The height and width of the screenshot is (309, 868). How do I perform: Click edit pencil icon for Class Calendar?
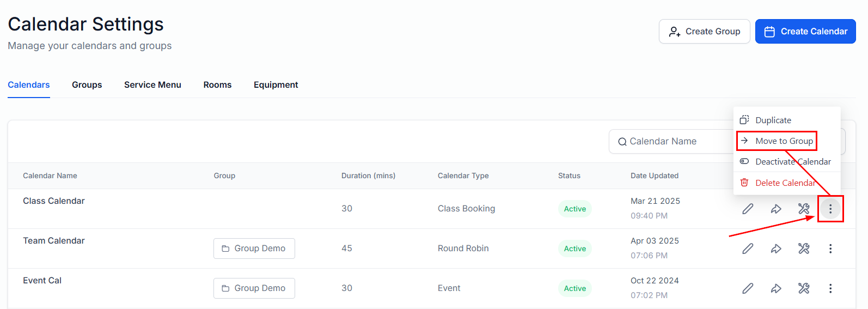(748, 209)
